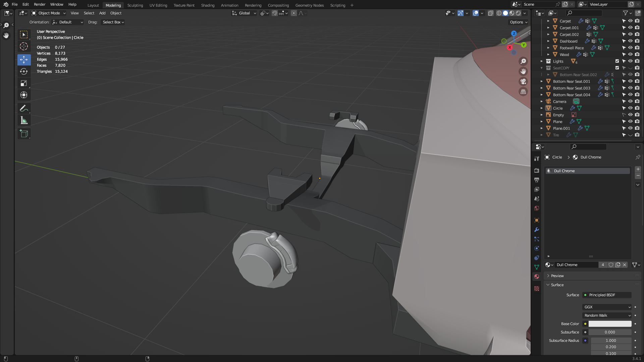Image resolution: width=644 pixels, height=362 pixels.
Task: Switch to perspective/orthographic grid icon
Action: click(523, 92)
